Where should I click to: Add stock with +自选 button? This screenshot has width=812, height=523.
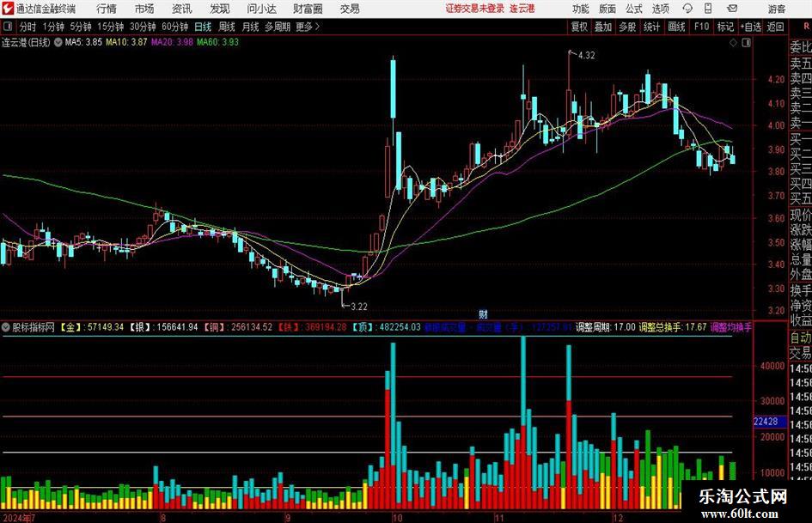click(x=750, y=27)
